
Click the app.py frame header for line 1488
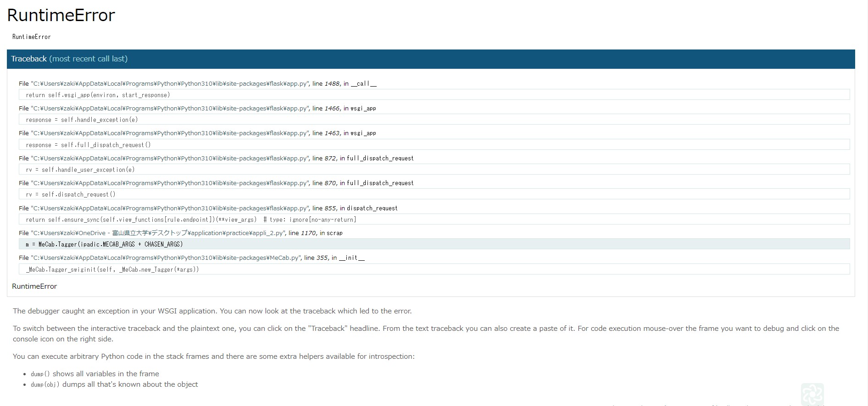tap(197, 84)
